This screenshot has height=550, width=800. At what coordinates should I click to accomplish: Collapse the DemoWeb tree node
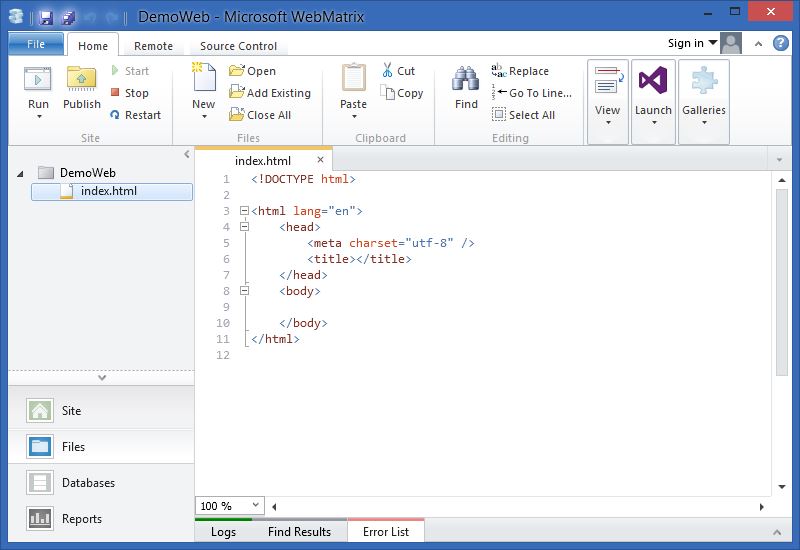(20, 173)
